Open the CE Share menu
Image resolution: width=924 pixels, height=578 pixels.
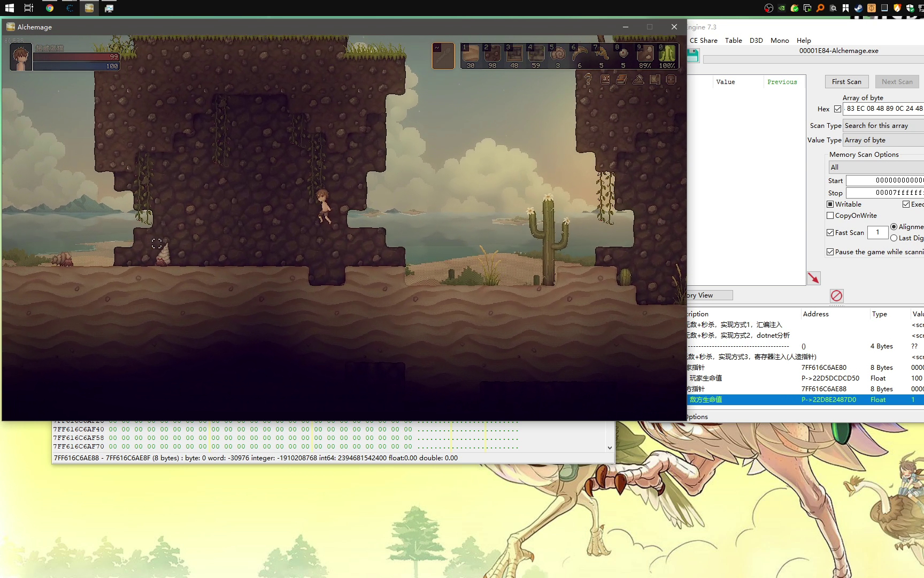703,40
